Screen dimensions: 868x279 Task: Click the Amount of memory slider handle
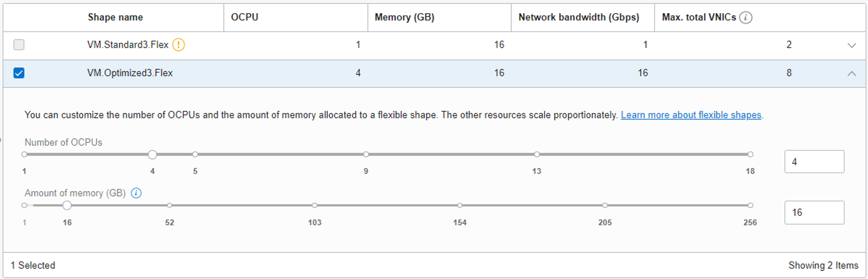pos(67,205)
